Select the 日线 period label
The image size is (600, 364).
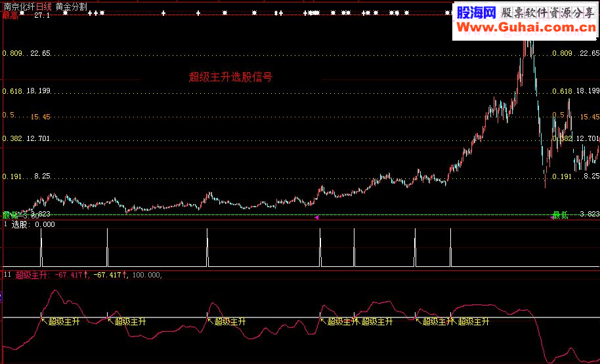(x=43, y=7)
